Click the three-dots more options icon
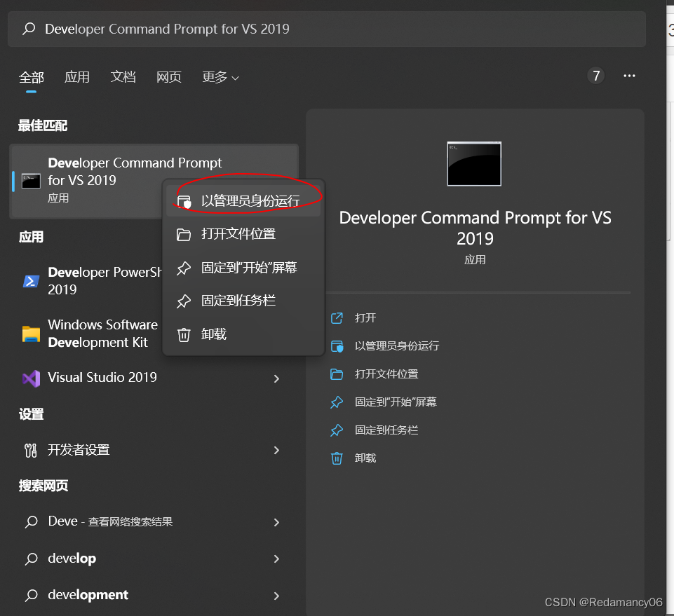674x616 pixels. [629, 76]
